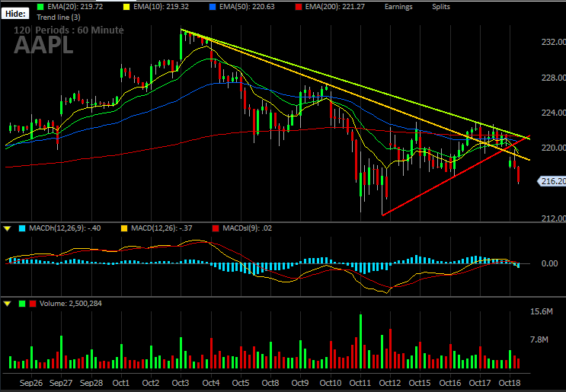Viewport: 566px width, 392px height.
Task: Click the red MACDsl(9) swatch
Action: click(x=216, y=228)
